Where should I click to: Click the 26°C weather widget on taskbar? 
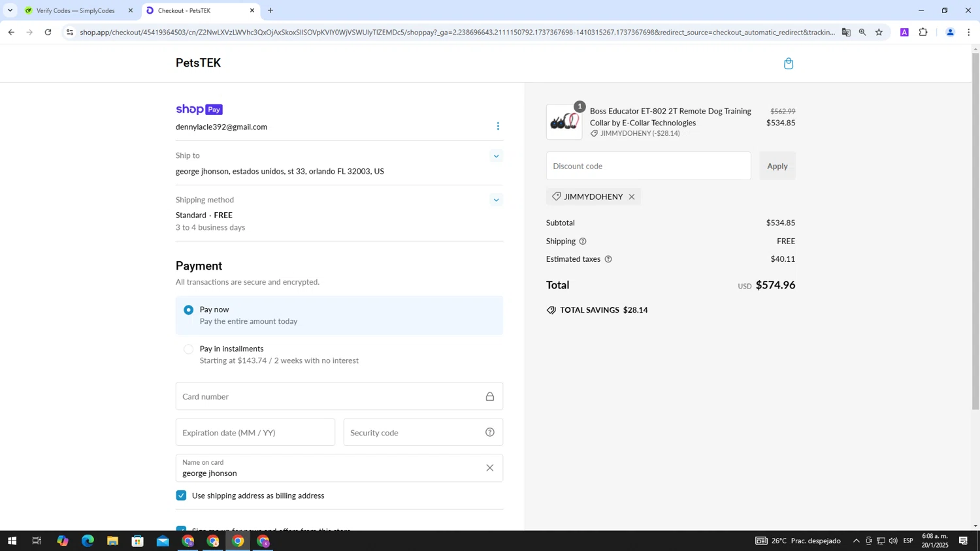tap(798, 541)
